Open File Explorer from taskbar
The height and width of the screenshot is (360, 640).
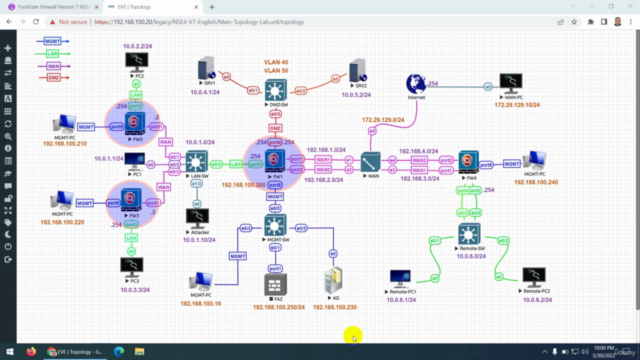pos(139,351)
